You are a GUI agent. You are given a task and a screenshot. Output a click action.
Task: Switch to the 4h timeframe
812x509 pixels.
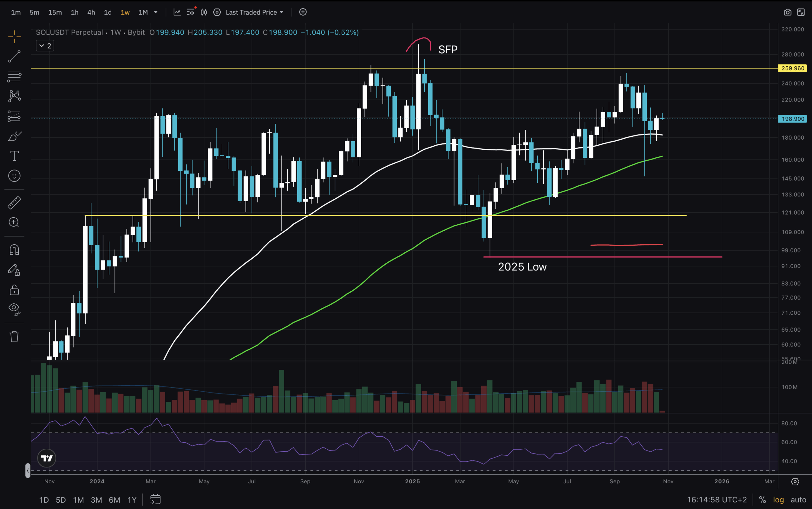(x=91, y=12)
